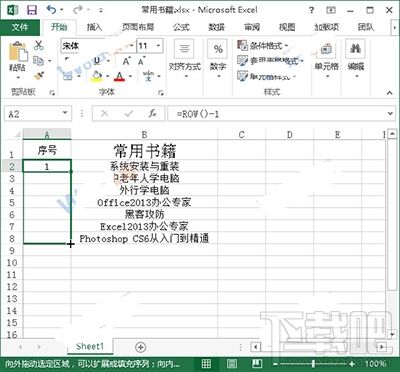Apply cell borders icon
The width and height of the screenshot is (400, 372).
tap(68, 76)
